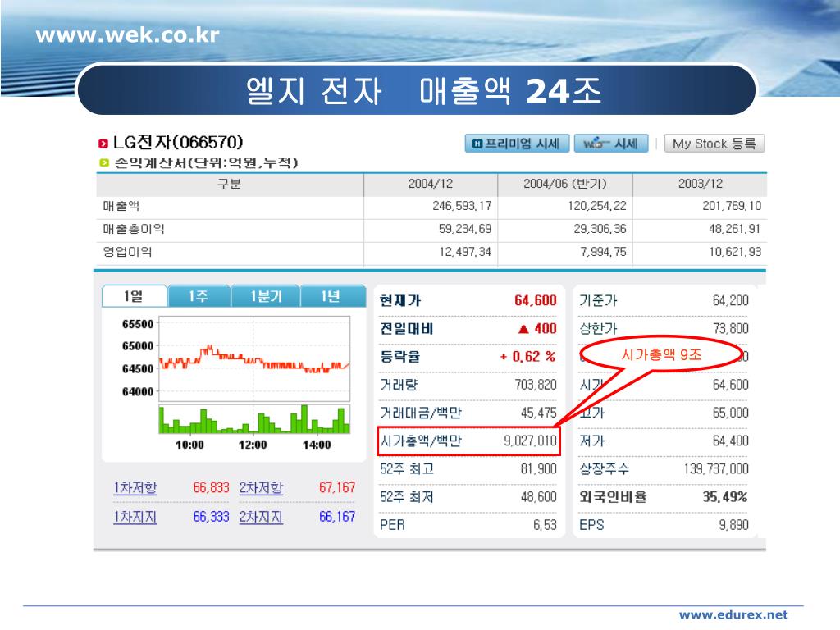
Task: Click the 영업이익 row label
Action: click(x=127, y=251)
